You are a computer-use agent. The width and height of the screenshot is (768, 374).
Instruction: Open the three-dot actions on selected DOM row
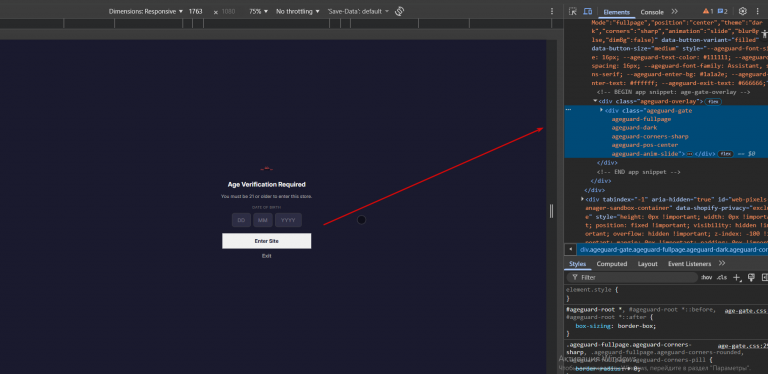569,110
